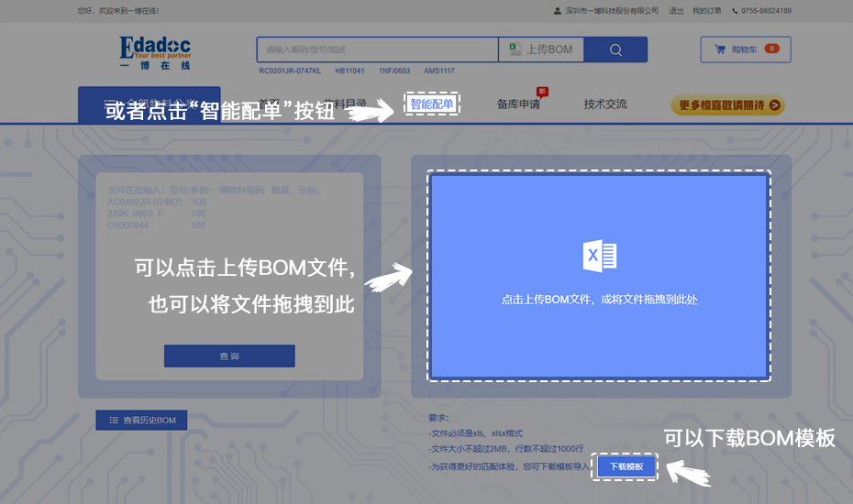Click the orange arrow on 更多惊喜敬请期待
The width and height of the screenshot is (853, 504).
[x=775, y=105]
